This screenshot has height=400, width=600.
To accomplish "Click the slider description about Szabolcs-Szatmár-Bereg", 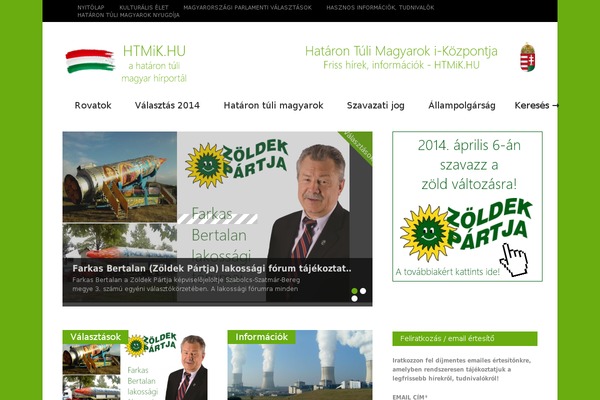I will tap(186, 284).
